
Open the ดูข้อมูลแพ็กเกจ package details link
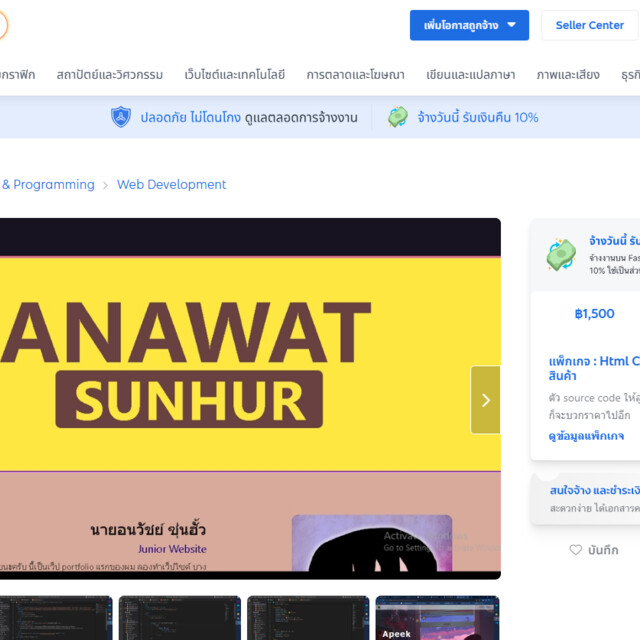586,436
